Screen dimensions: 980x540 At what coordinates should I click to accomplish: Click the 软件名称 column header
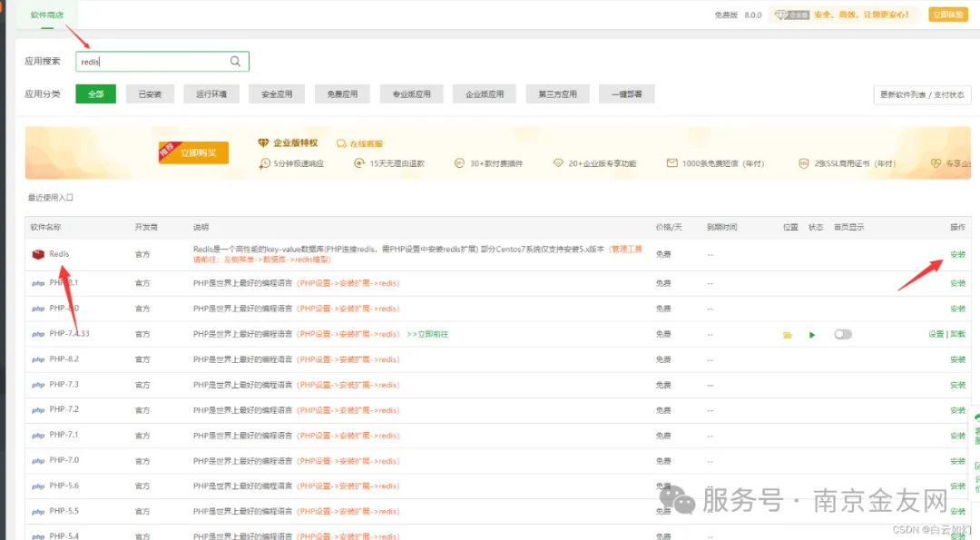[45, 228]
